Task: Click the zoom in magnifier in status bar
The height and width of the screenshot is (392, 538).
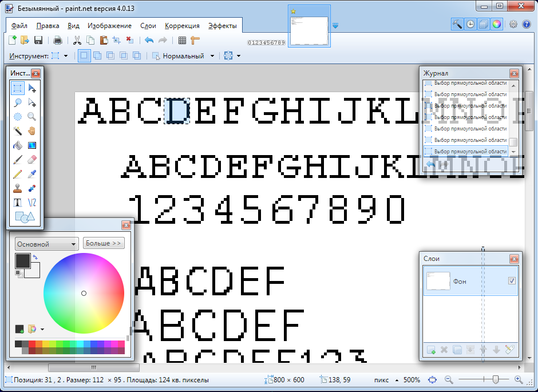Action: [519, 379]
